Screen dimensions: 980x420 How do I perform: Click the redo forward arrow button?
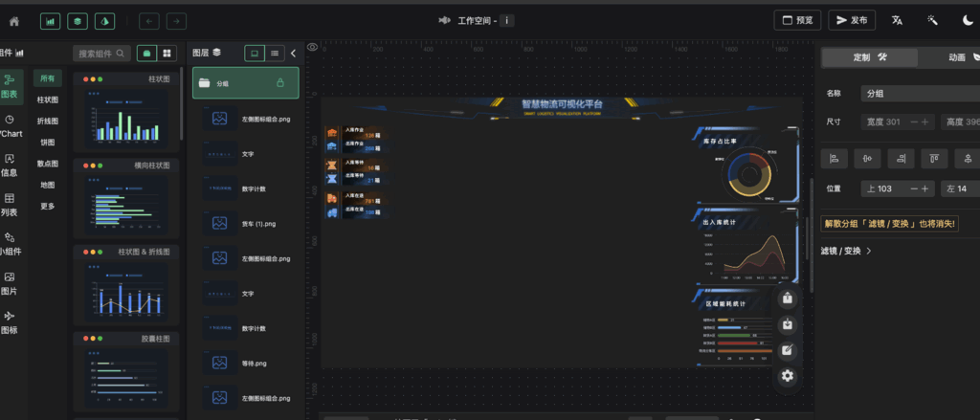pyautogui.click(x=176, y=20)
